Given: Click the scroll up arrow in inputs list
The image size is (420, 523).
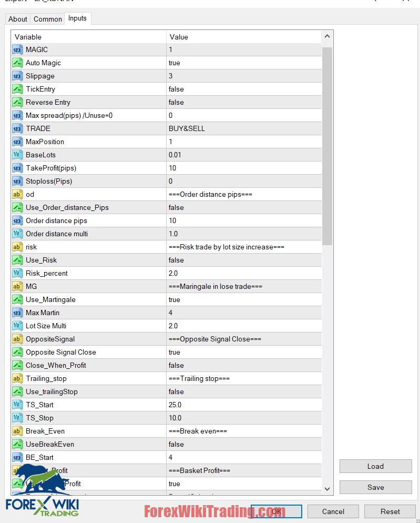Looking at the screenshot, I should 327,36.
